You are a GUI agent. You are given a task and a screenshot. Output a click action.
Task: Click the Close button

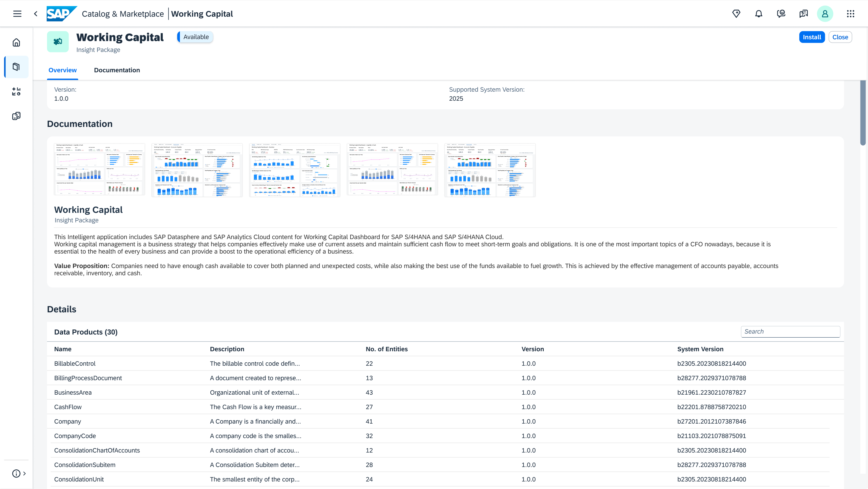tap(840, 37)
